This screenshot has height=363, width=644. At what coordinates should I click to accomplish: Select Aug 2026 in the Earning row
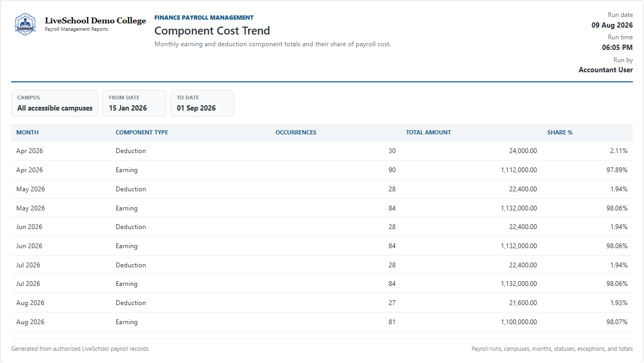(30, 322)
